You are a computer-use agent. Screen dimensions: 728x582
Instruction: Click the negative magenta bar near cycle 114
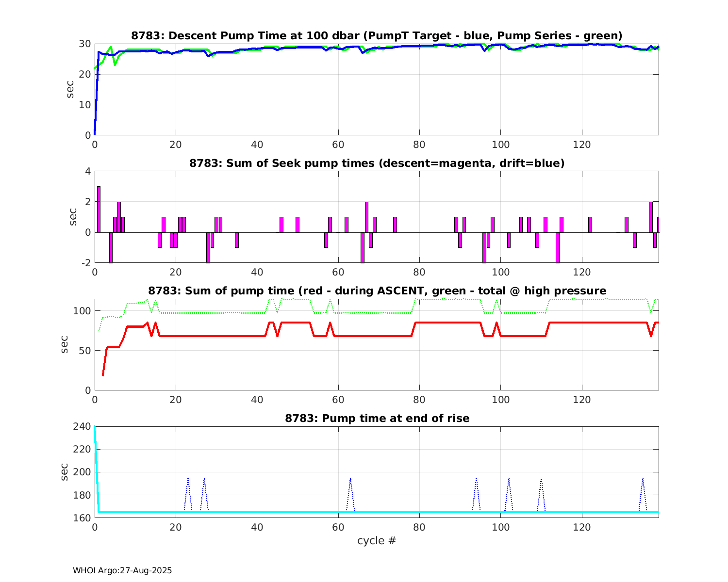(558, 247)
